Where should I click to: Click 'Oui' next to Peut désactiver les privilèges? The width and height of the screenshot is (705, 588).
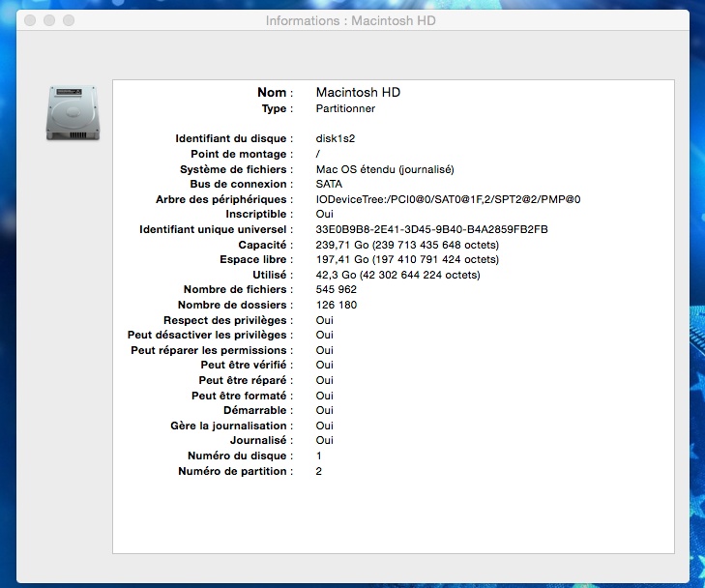(325, 335)
